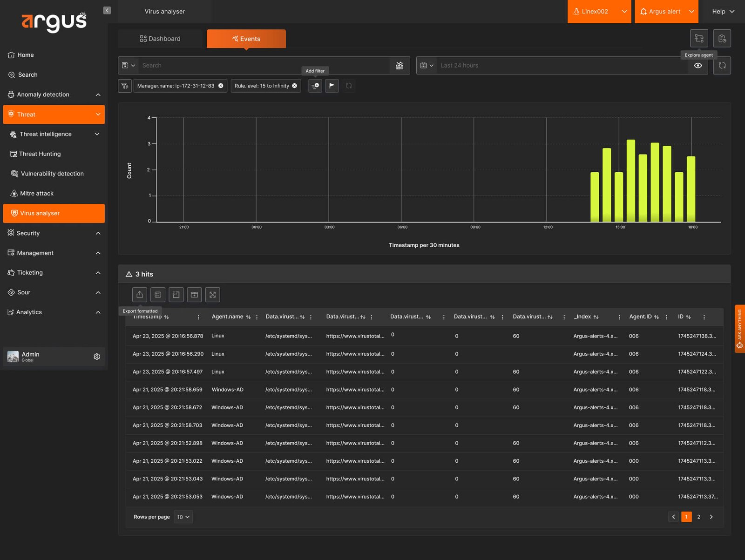
Task: Click the fullscreen expand table icon
Action: (213, 295)
